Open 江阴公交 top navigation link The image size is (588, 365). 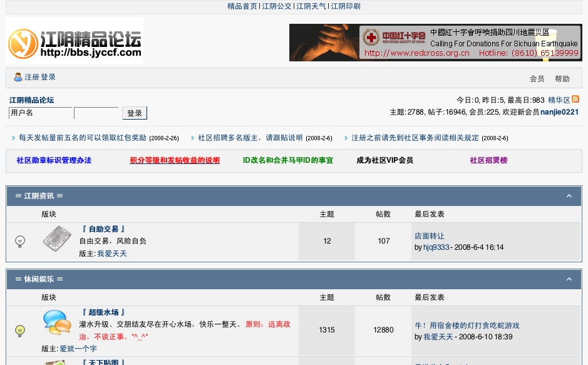[x=277, y=6]
